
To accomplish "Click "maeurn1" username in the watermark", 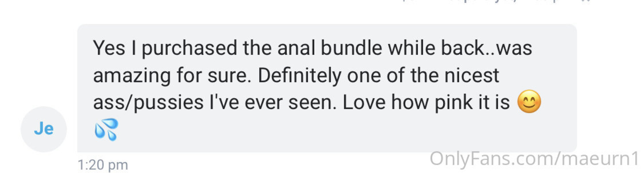I will [600, 158].
